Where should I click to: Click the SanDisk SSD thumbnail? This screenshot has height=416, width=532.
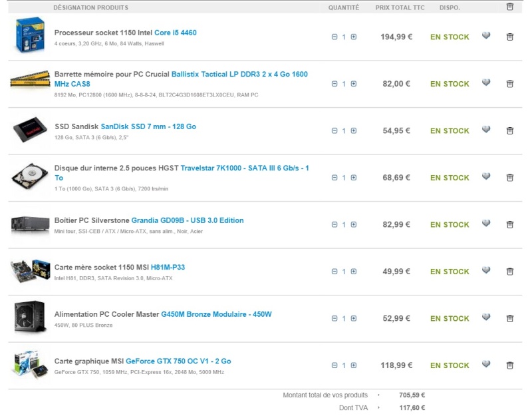(x=30, y=129)
